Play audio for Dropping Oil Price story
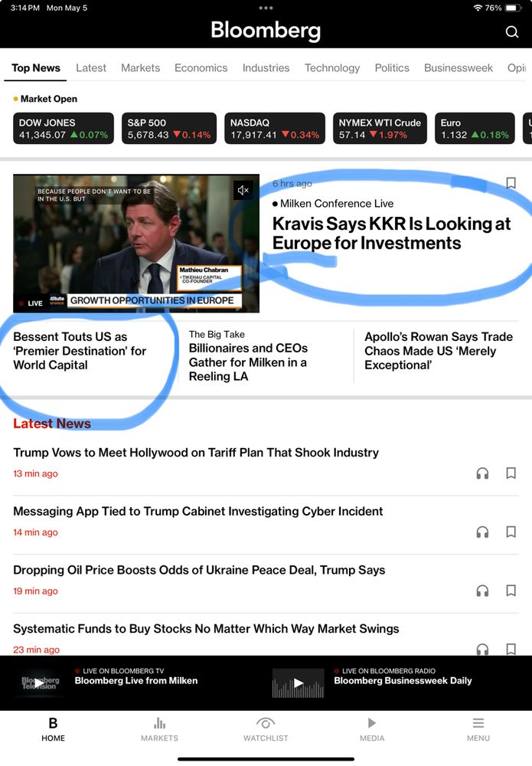 482,591
